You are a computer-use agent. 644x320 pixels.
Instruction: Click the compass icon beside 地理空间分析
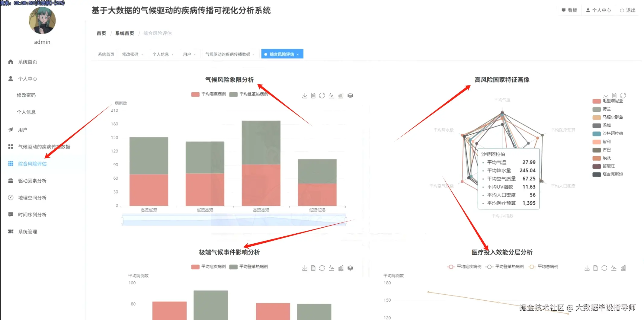pyautogui.click(x=11, y=197)
